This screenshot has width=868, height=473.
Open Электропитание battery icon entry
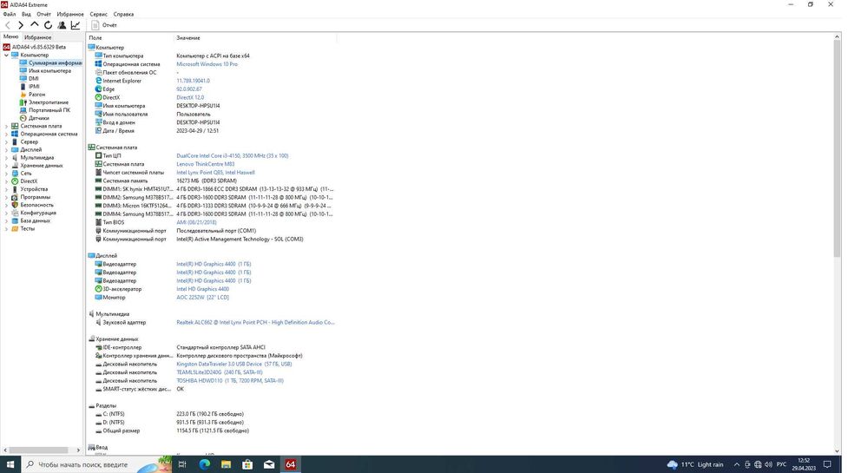tap(23, 102)
